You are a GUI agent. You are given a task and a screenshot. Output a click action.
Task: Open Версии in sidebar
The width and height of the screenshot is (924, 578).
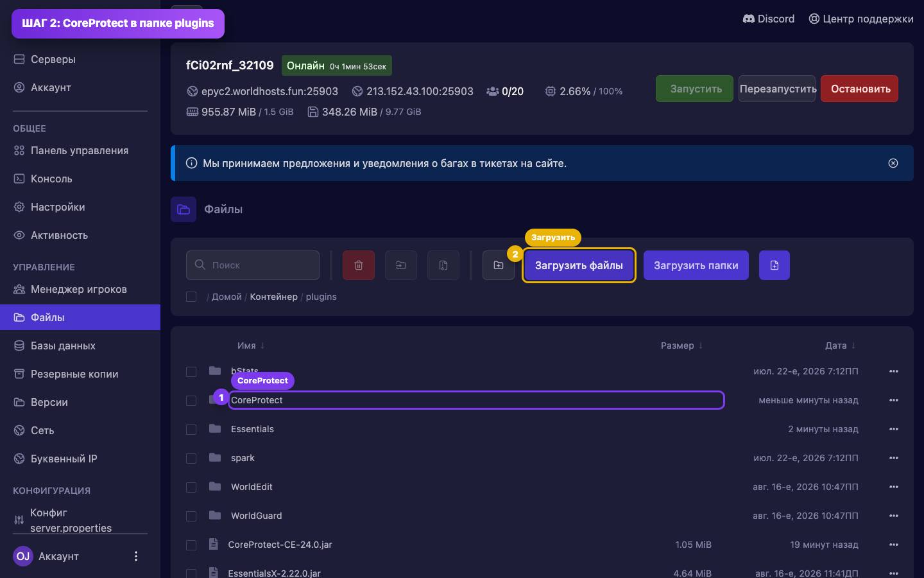[80, 402]
